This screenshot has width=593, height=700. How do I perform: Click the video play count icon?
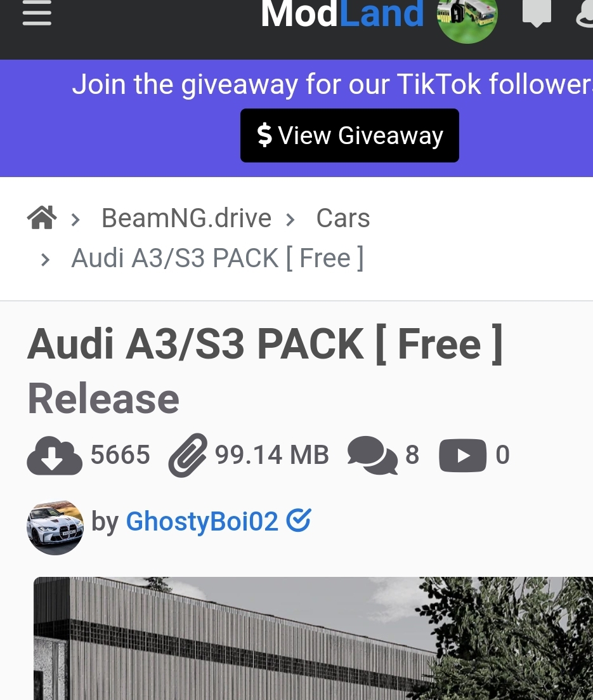[463, 456]
